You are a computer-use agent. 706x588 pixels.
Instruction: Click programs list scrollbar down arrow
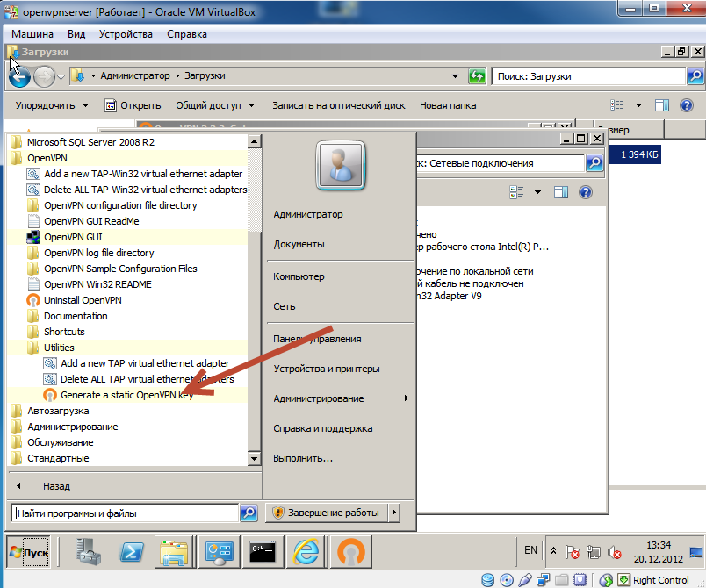pos(254,458)
